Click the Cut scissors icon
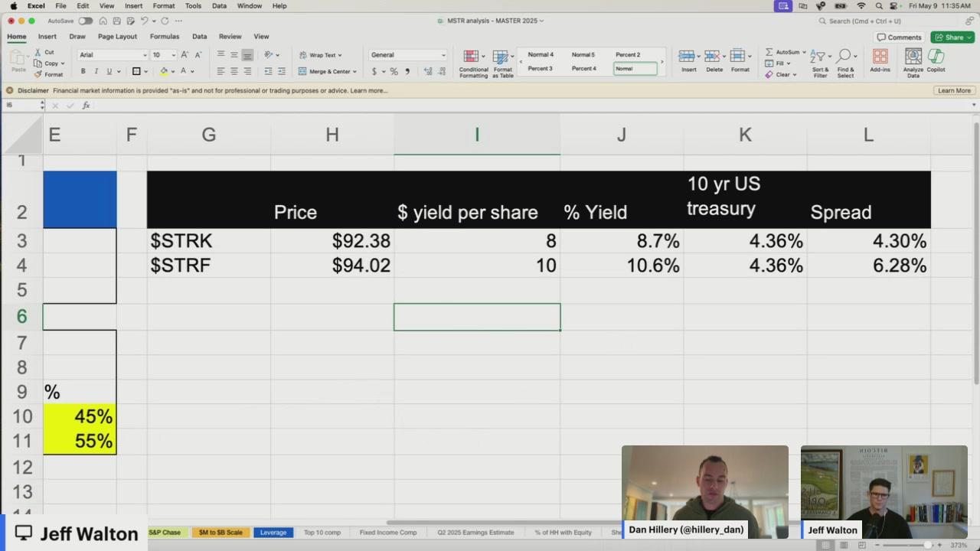This screenshot has width=980, height=551. pyautogui.click(x=37, y=53)
